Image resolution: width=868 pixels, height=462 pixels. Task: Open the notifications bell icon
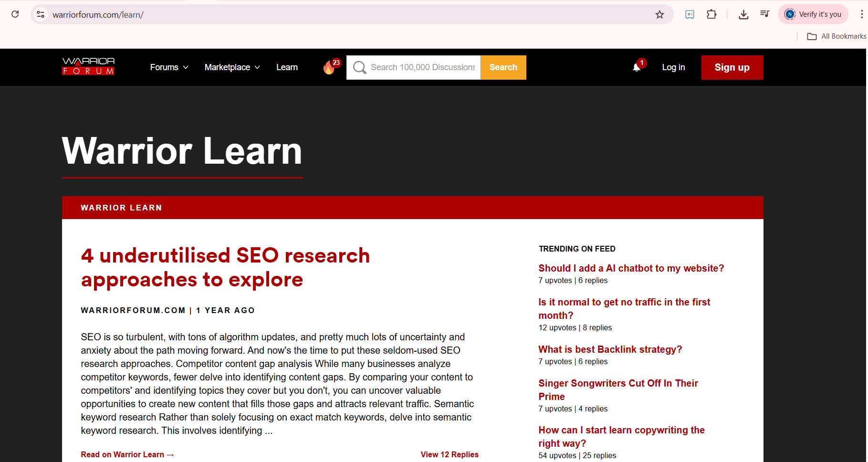(x=638, y=66)
